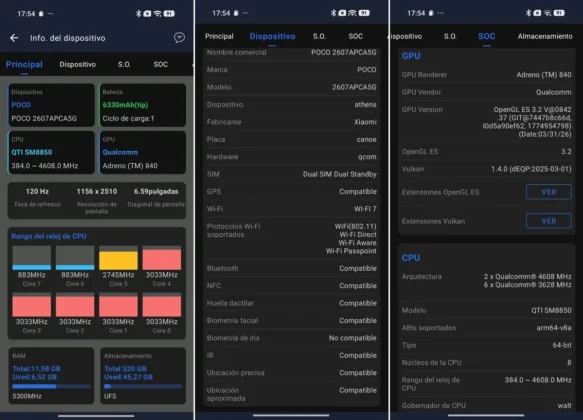Tap Core 4 red clock bar

(162, 258)
